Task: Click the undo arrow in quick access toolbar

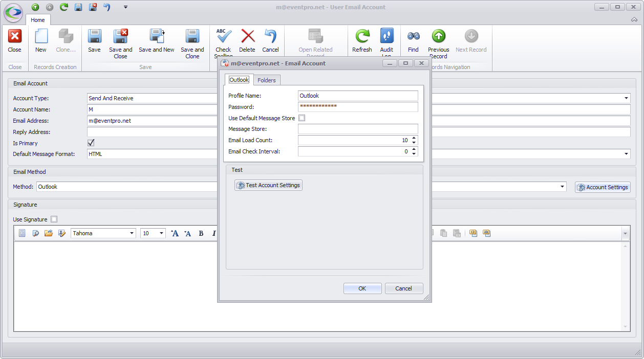Action: 107,7
